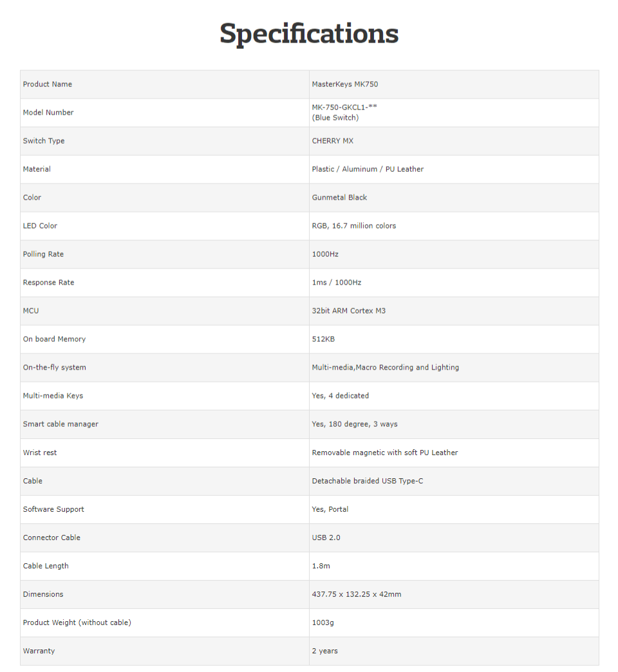Click the Response Rate label

(x=48, y=283)
